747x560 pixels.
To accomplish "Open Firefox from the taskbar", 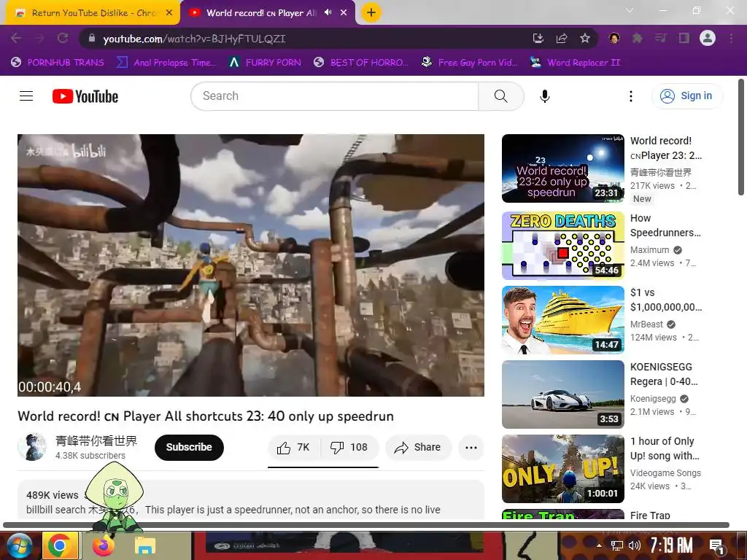I will [x=103, y=545].
